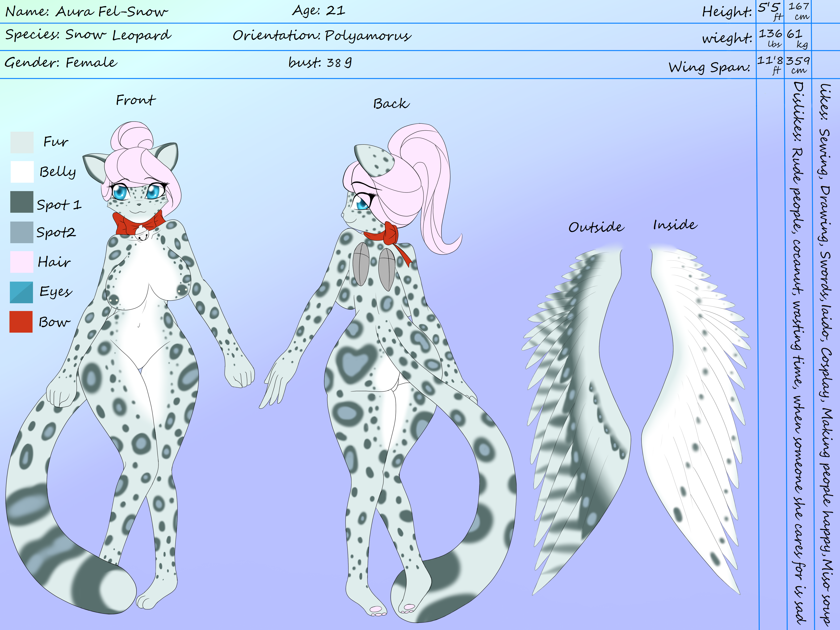This screenshot has height=630, width=840.
Task: Click the red Bow color swatch
Action: coord(21,322)
